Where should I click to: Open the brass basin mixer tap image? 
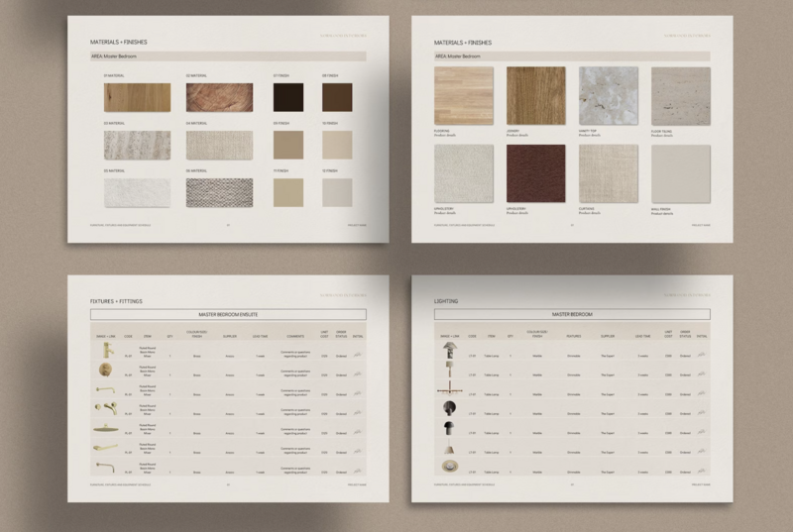(107, 350)
